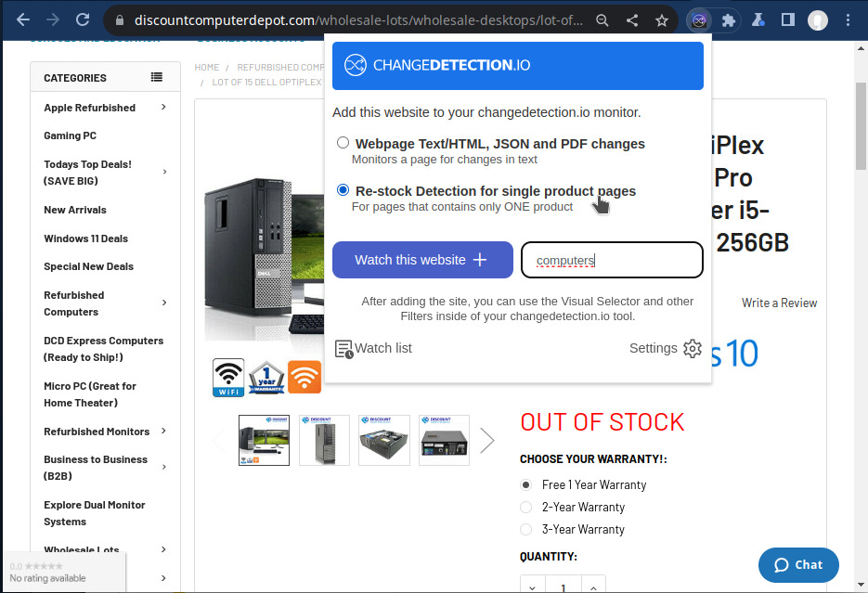Screen dimensions: 868x593
Task: Expand Todays Top Deals category chevron
Action: click(x=164, y=172)
